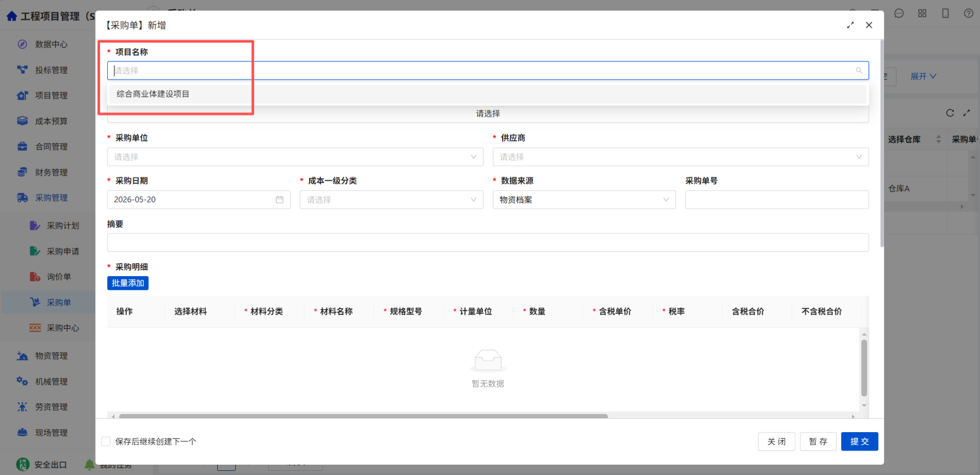
Task: Open the 数据来源 物资档案 dropdown
Action: (584, 200)
